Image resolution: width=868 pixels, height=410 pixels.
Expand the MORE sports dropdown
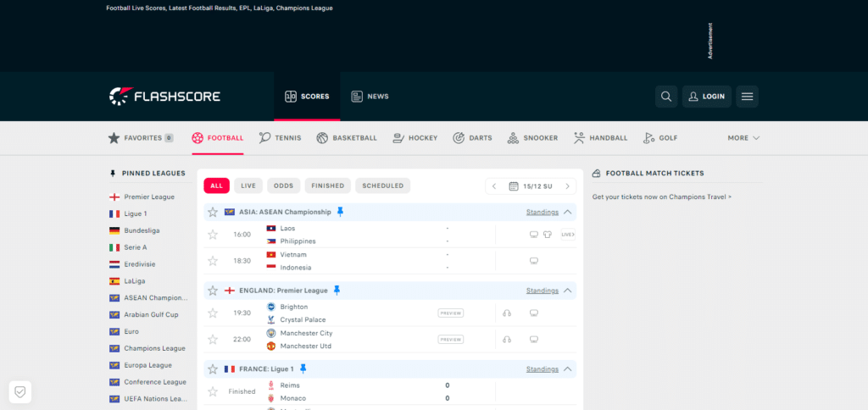[x=743, y=138]
